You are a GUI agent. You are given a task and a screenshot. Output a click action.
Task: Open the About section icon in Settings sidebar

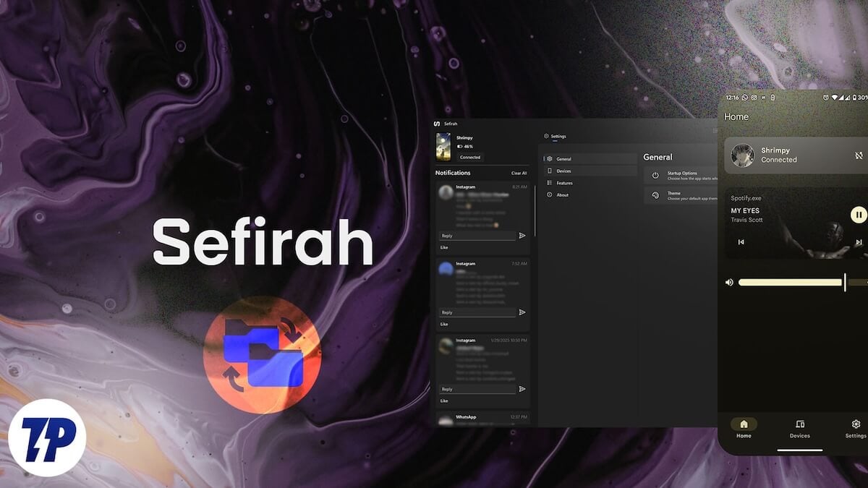click(x=548, y=194)
